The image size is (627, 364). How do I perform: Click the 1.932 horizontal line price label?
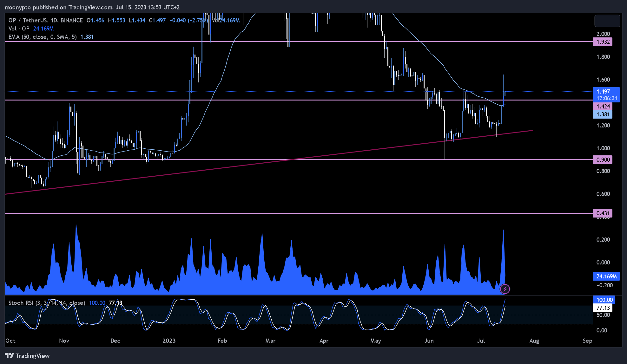[x=603, y=42]
